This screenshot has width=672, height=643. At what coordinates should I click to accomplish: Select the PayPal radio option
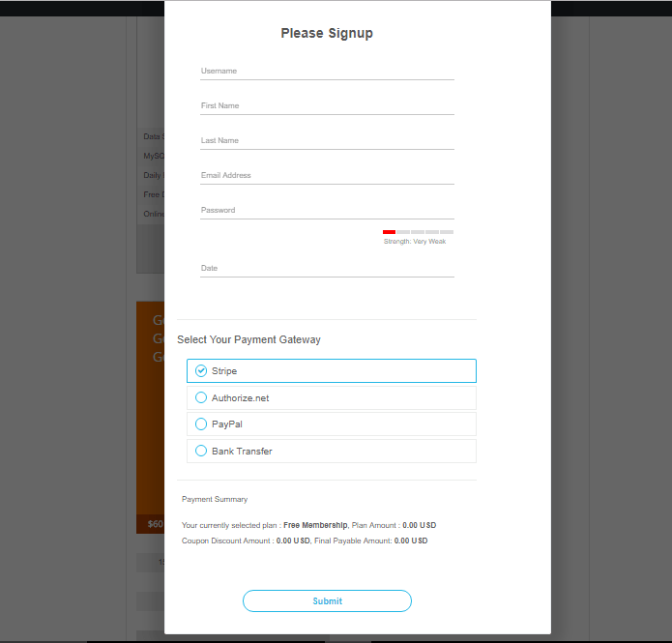pos(200,424)
